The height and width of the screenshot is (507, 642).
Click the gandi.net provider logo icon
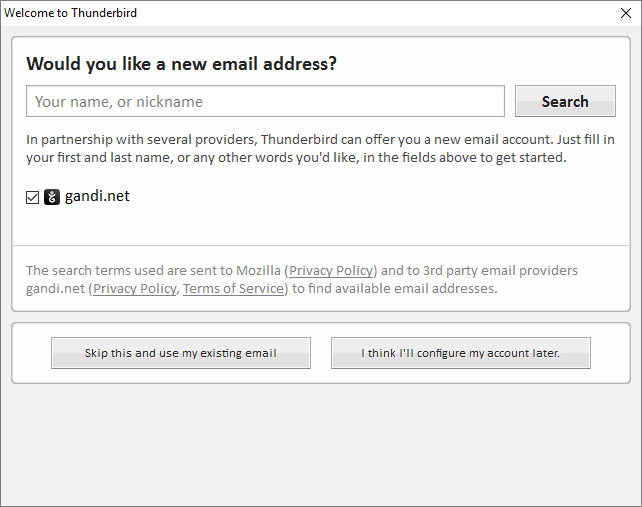pyautogui.click(x=52, y=197)
